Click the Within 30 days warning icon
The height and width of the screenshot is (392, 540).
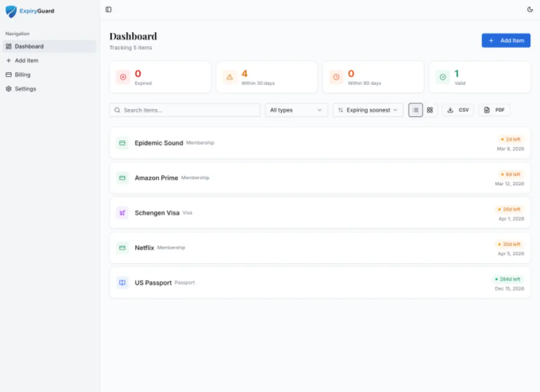click(229, 77)
